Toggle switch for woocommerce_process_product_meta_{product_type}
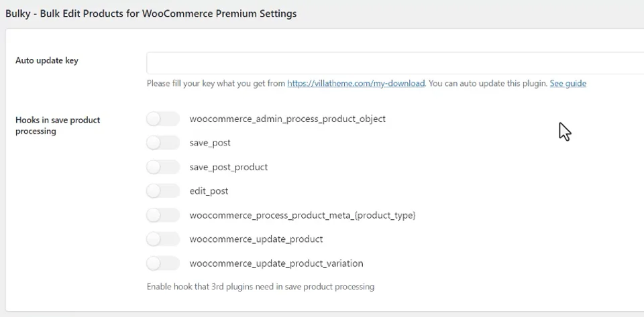Image resolution: width=644 pixels, height=317 pixels. tap(163, 215)
